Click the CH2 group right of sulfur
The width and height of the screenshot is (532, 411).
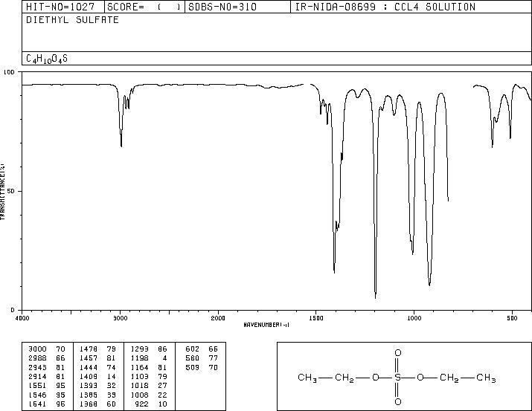pyautogui.click(x=449, y=378)
